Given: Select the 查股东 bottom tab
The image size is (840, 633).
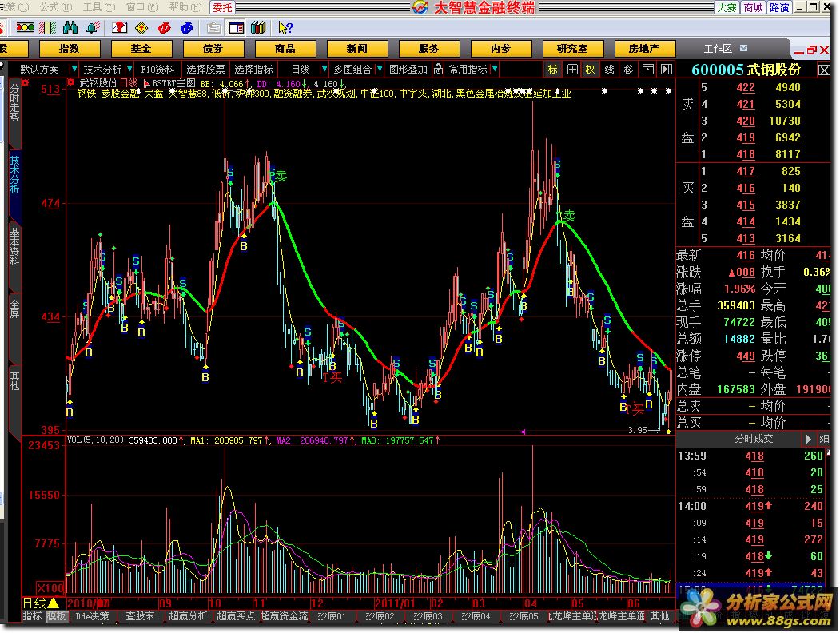Looking at the screenshot, I should [x=141, y=616].
